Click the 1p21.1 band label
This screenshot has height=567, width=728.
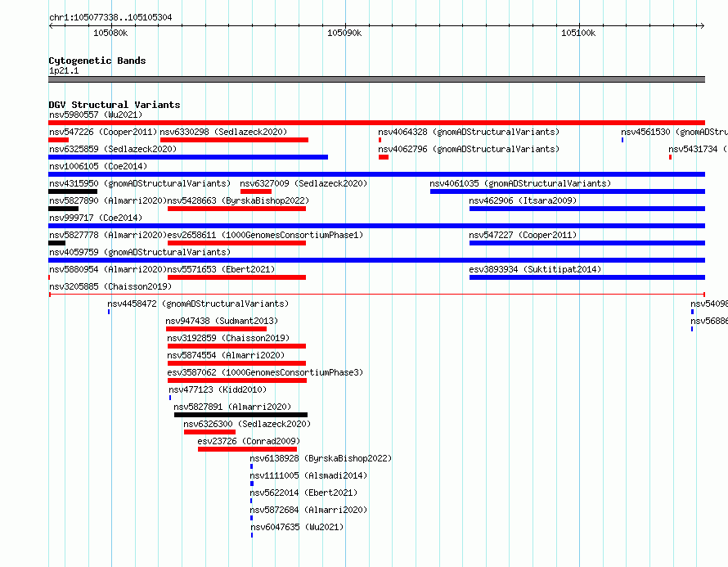[x=64, y=70]
